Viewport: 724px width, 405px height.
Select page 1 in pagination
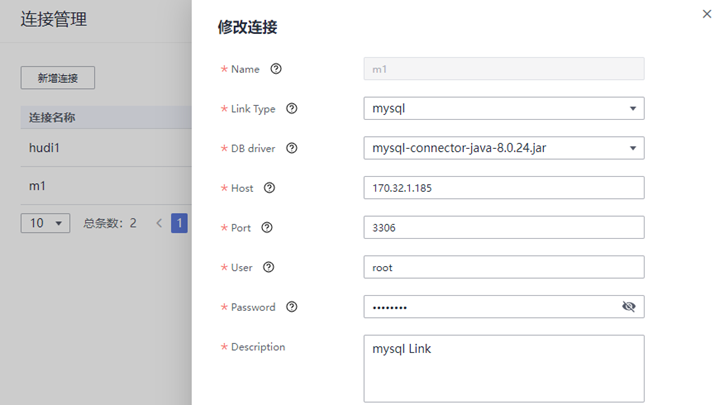[179, 223]
